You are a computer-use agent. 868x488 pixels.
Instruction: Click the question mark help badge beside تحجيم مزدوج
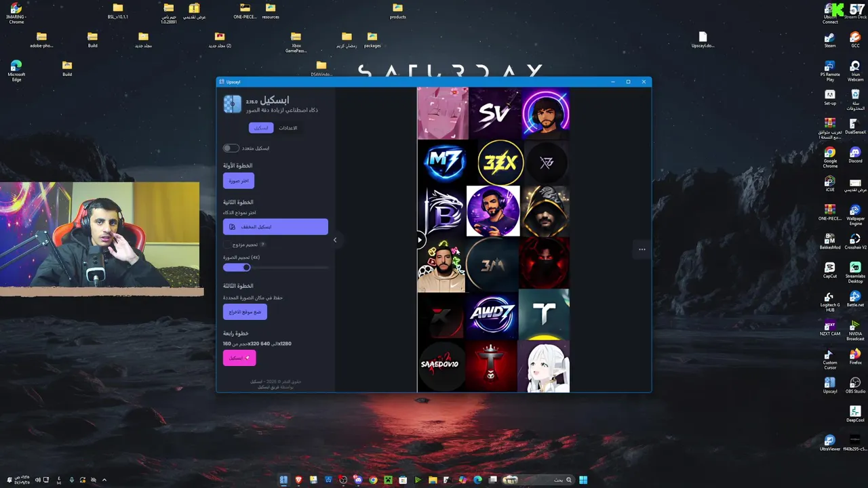pyautogui.click(x=263, y=244)
